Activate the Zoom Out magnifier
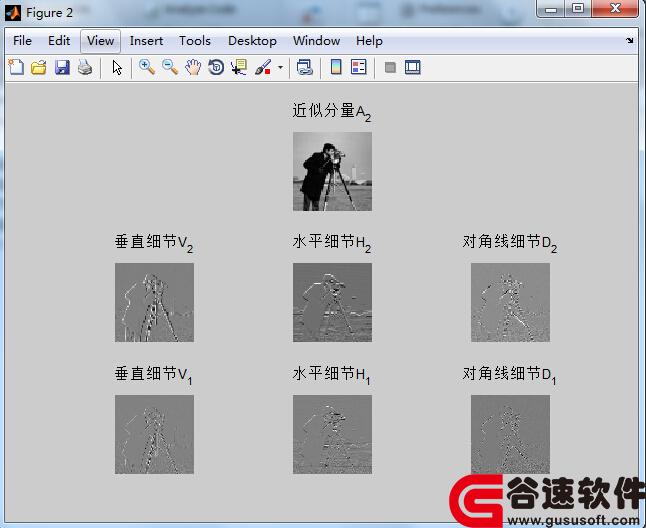The image size is (646, 528). point(170,67)
